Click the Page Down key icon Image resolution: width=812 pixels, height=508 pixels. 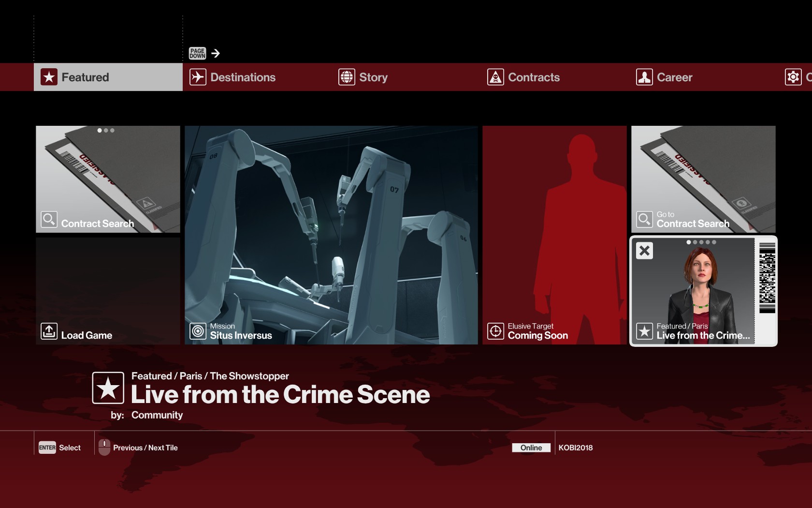[197, 53]
